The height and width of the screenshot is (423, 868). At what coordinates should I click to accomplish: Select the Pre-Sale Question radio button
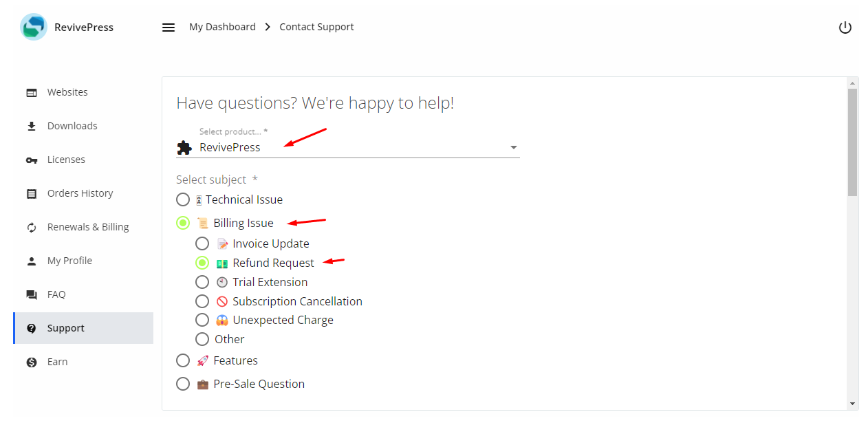pos(183,384)
